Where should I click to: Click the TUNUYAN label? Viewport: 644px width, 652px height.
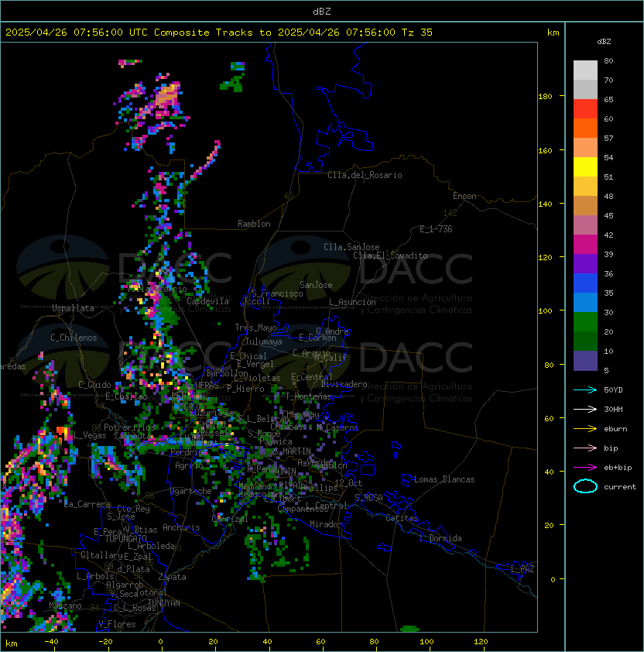(x=164, y=603)
